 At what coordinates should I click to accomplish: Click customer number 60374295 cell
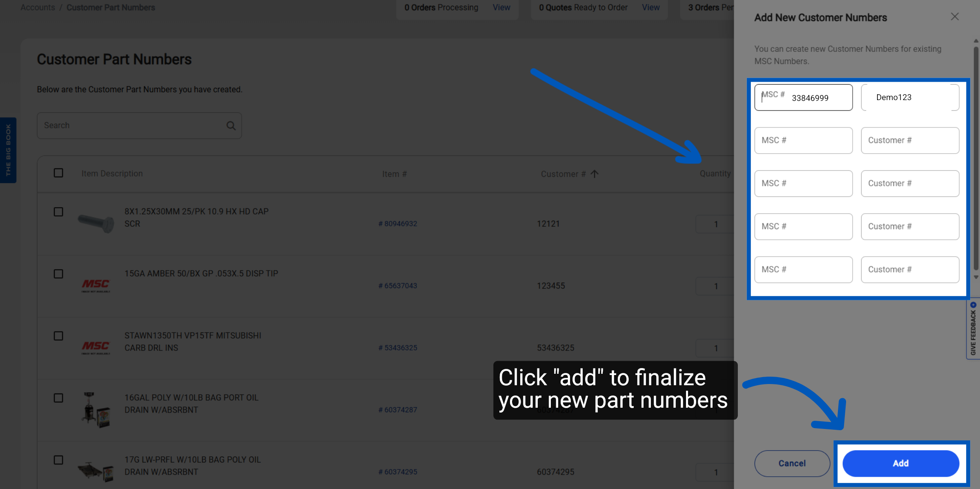555,472
